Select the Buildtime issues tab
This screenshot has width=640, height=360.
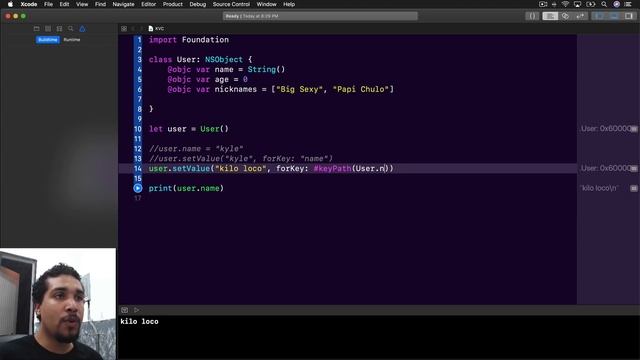48,40
